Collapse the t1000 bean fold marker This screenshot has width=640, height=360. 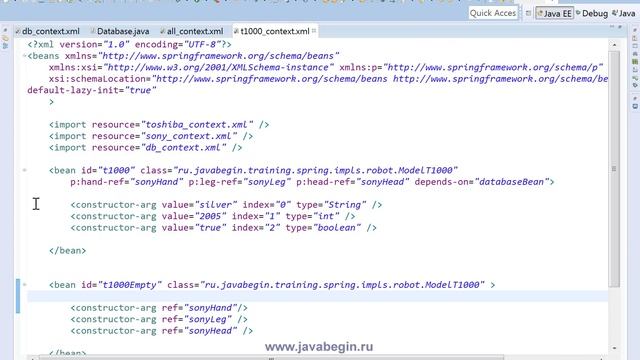24,170
